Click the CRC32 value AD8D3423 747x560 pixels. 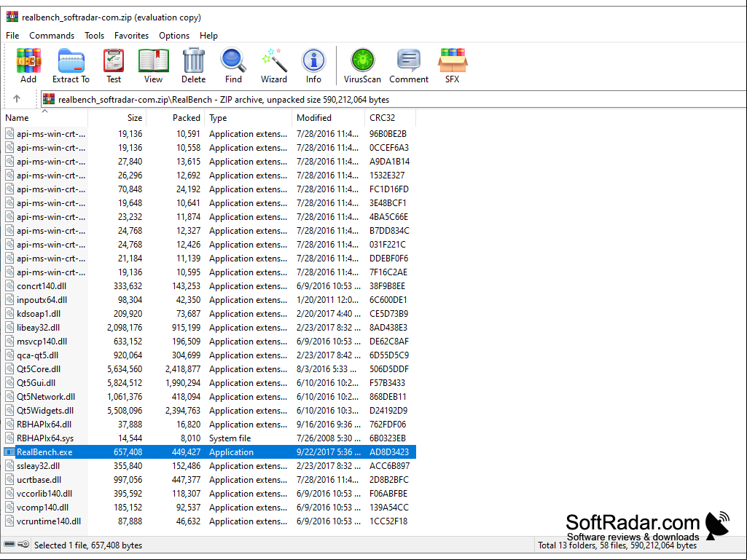(x=389, y=452)
